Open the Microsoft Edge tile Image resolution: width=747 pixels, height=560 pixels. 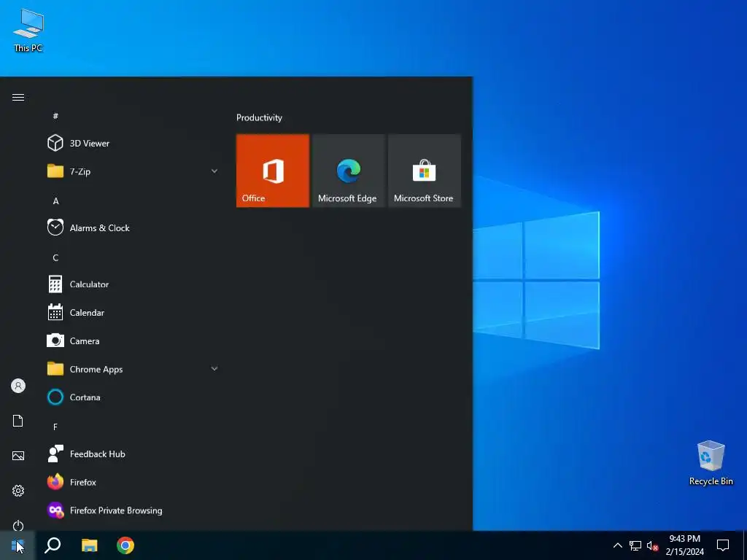click(348, 171)
